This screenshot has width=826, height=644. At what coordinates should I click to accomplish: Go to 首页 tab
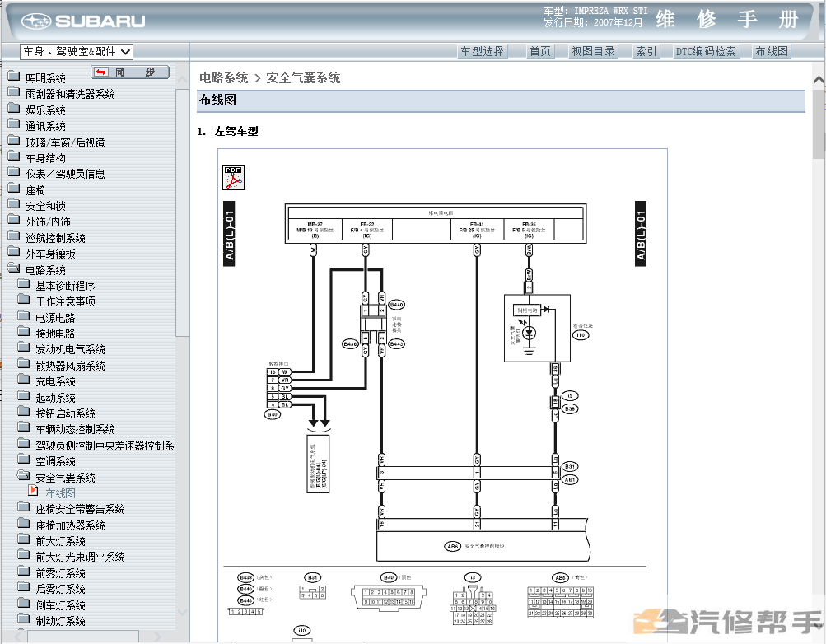point(540,51)
